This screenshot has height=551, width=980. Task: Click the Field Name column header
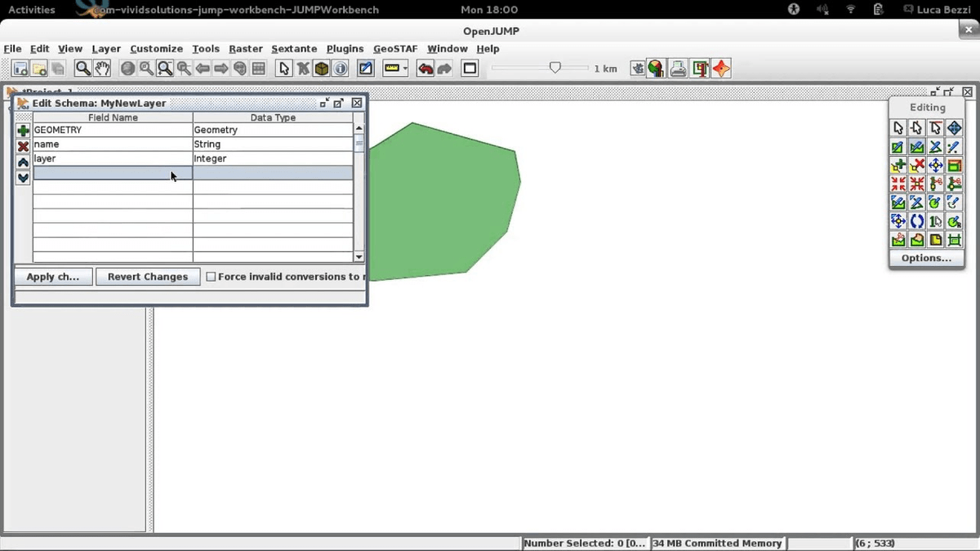[x=113, y=118]
